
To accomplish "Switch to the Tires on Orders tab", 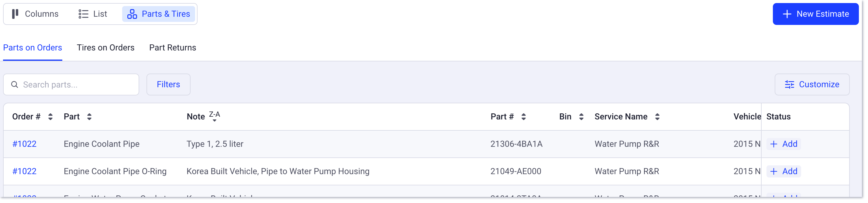I will tap(105, 47).
